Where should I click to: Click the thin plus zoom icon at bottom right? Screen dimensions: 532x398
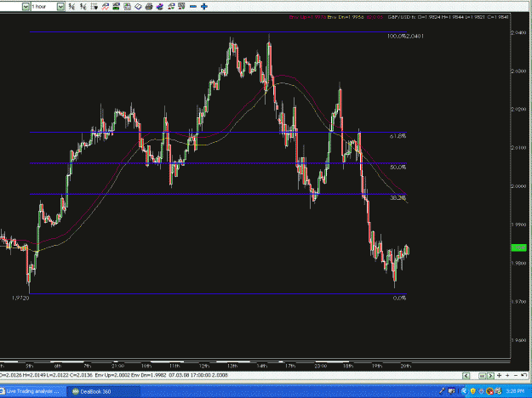click(x=507, y=375)
